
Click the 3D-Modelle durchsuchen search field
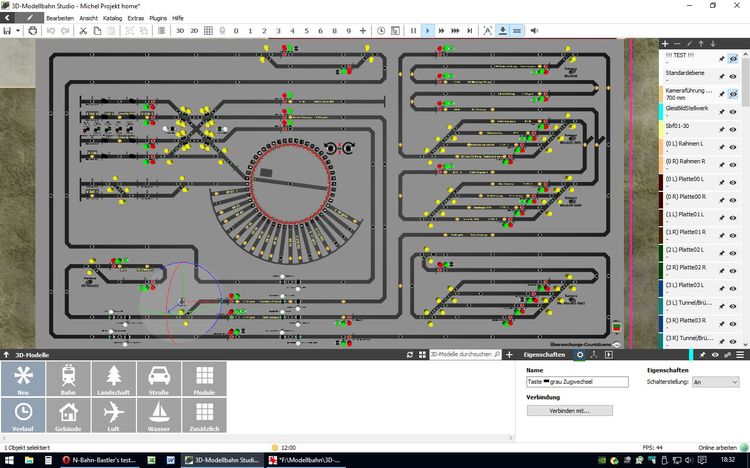pyautogui.click(x=463, y=355)
